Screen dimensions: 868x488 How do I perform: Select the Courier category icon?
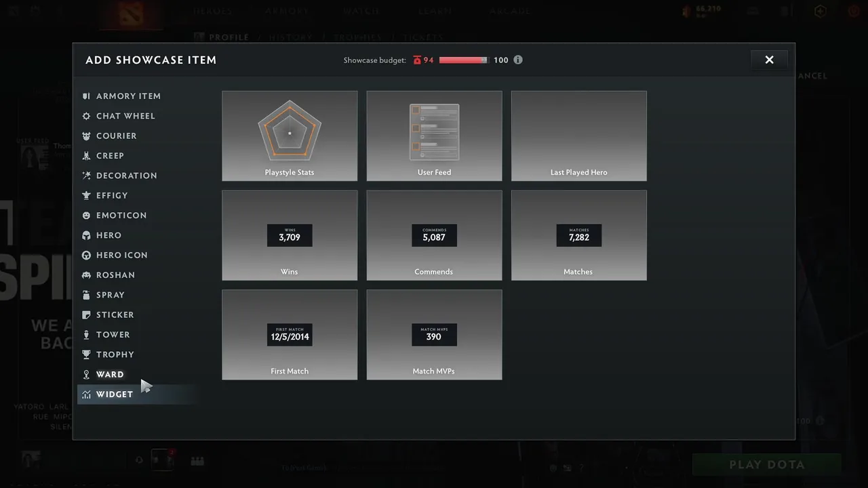(x=86, y=136)
